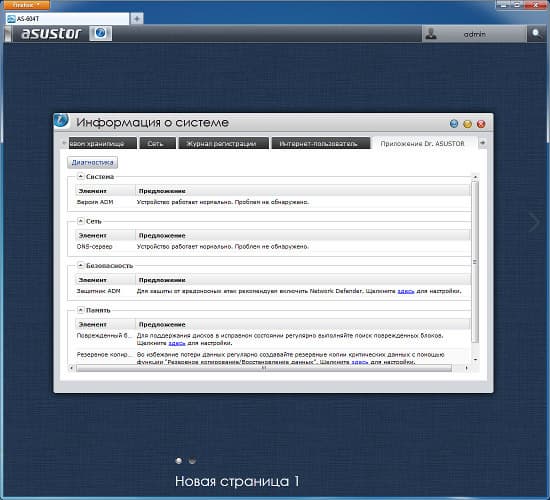Open the search magnifier in top bar
This screenshot has height=500, width=550.
(536, 34)
